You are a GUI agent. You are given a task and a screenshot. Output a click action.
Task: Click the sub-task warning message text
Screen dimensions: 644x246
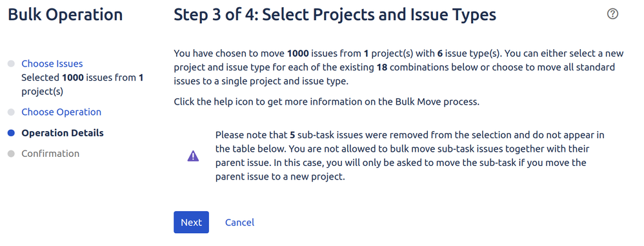coord(410,156)
